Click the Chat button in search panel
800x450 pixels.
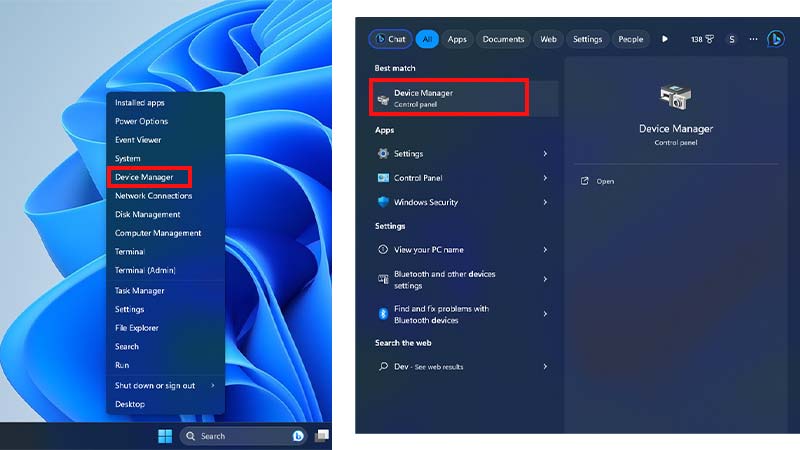pyautogui.click(x=390, y=39)
